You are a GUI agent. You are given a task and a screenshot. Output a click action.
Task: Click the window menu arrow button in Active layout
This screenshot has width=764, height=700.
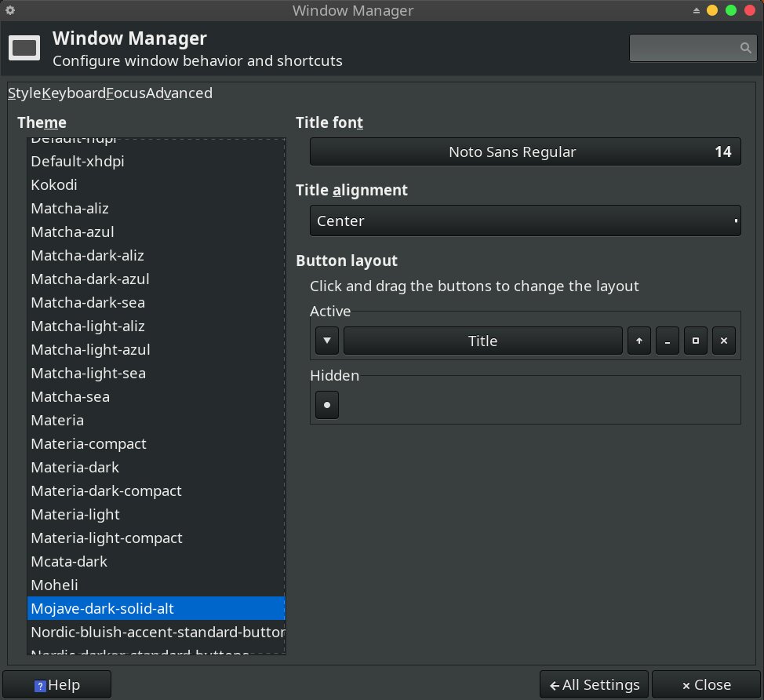(327, 341)
